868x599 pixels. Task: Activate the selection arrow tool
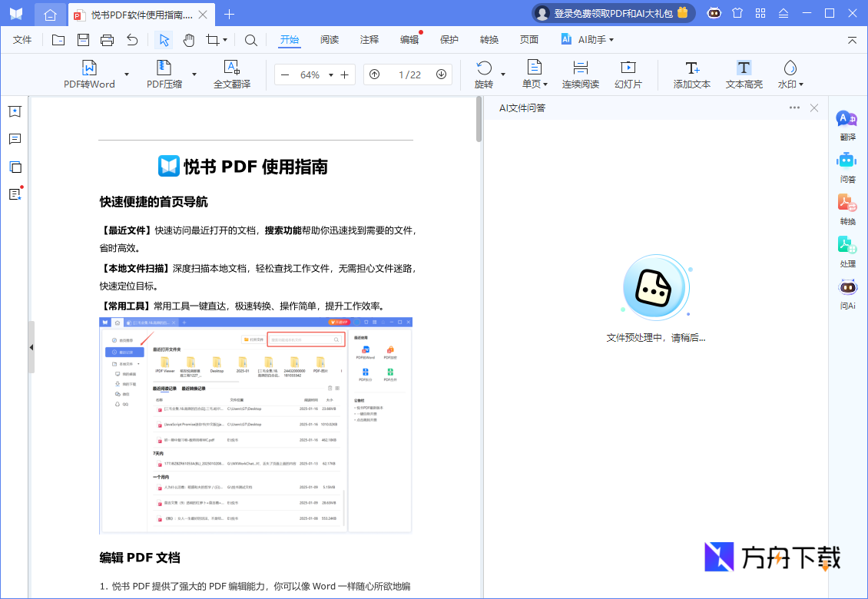[x=164, y=39]
